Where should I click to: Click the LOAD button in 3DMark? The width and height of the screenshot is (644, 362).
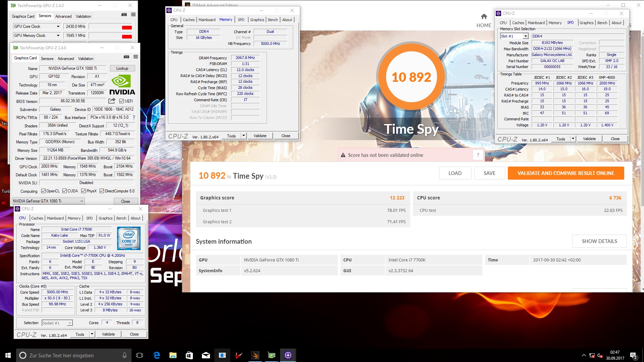pyautogui.click(x=455, y=173)
